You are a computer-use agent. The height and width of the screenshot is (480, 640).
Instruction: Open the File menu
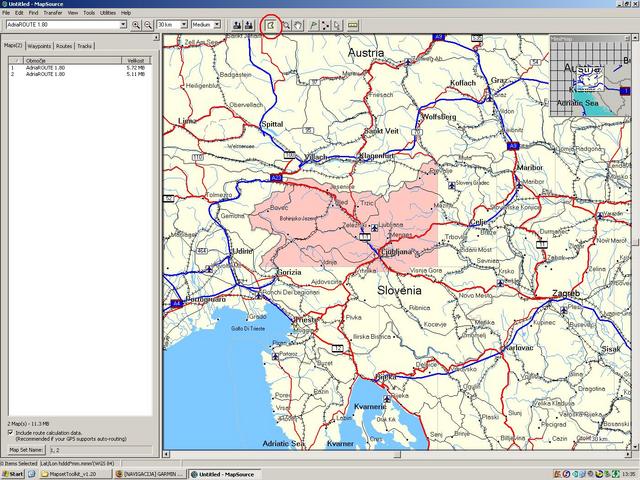(6, 13)
